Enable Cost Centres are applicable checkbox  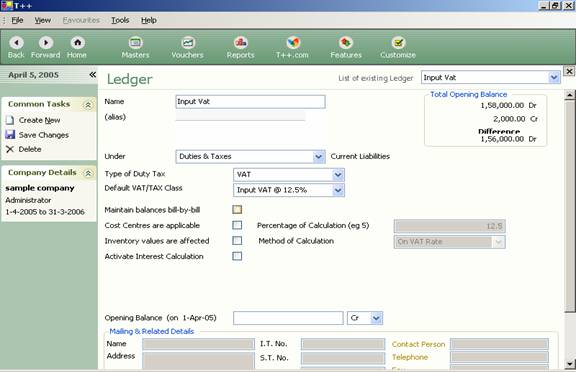[237, 225]
